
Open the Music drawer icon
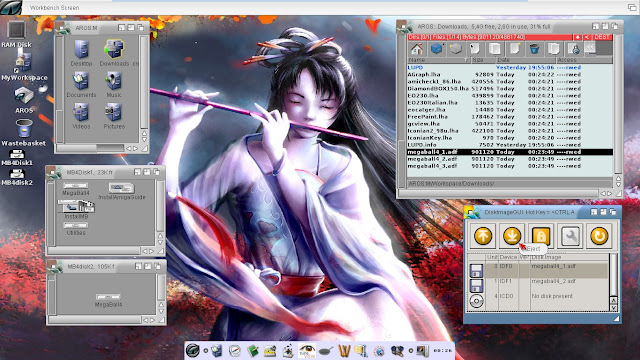tap(114, 84)
